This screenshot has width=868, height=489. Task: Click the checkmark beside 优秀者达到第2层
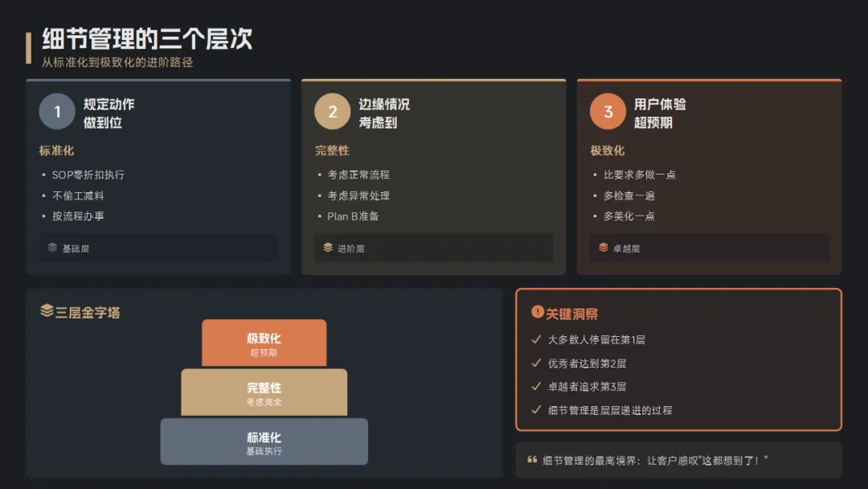(536, 363)
